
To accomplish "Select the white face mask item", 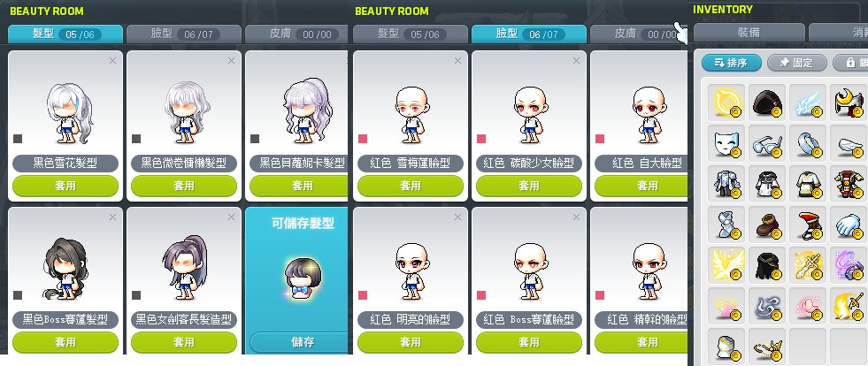I will 726,143.
